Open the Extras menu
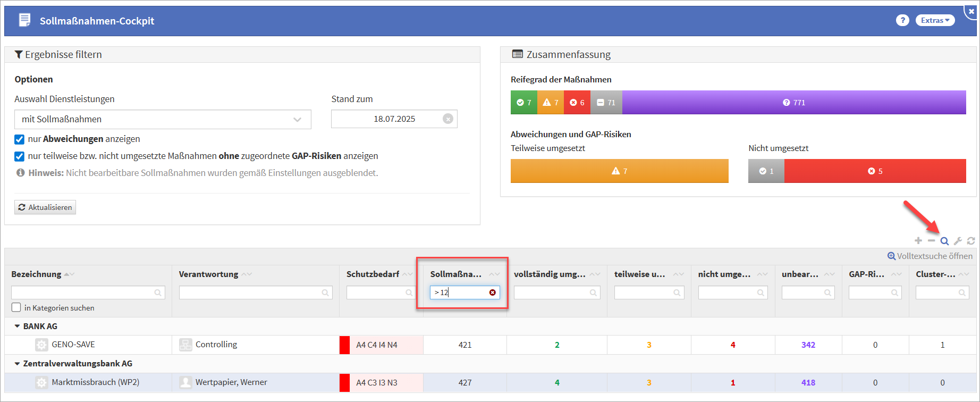The height and width of the screenshot is (402, 980). pos(935,20)
